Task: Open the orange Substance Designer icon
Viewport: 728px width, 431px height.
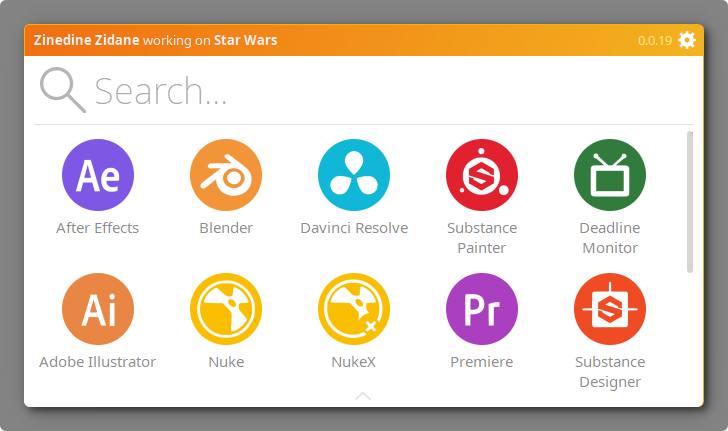Action: pos(610,309)
